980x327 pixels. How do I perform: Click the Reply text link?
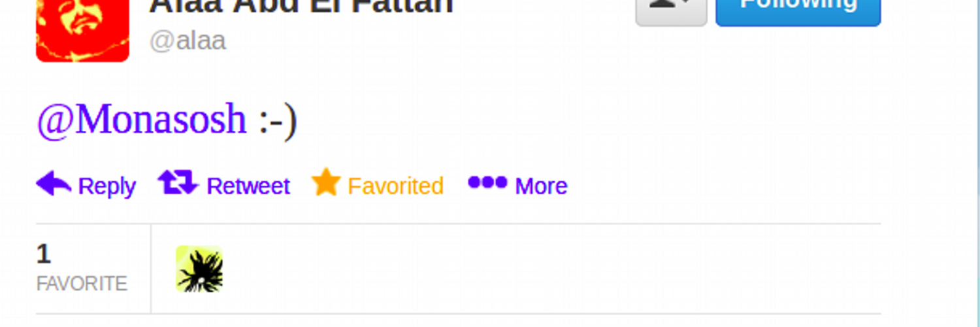click(x=106, y=187)
